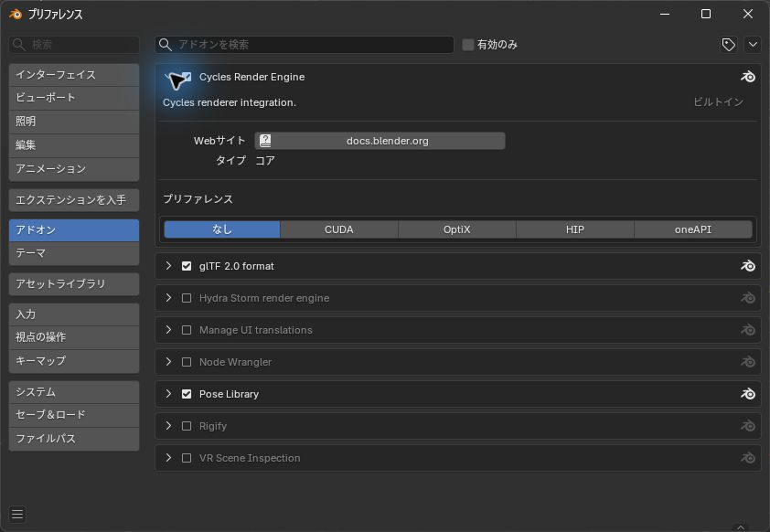This screenshot has height=532, width=770.
Task: Enable the Node Wrangler add-on
Action: (x=187, y=362)
